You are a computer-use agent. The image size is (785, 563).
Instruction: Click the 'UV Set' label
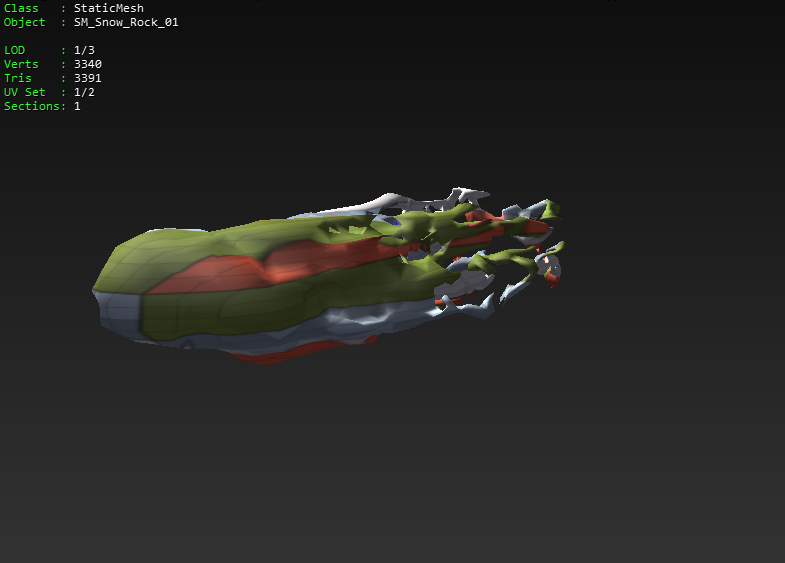click(x=25, y=92)
